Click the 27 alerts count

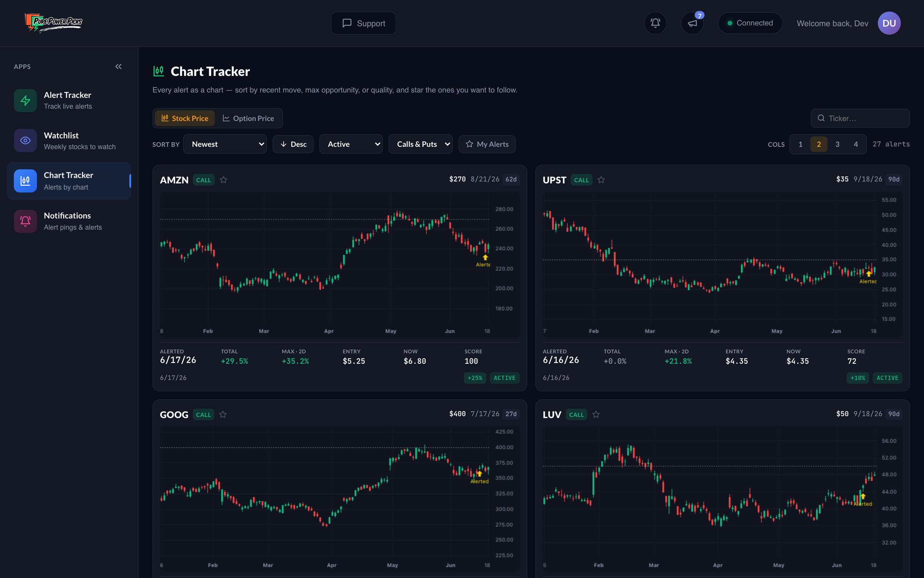(891, 144)
